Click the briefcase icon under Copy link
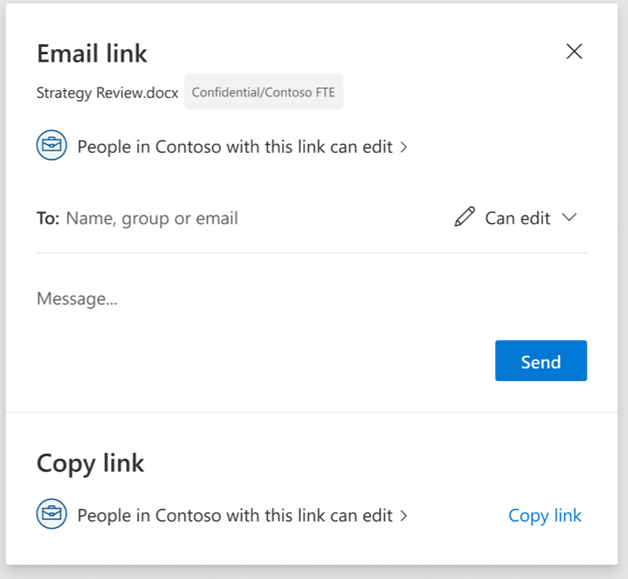 point(52,514)
